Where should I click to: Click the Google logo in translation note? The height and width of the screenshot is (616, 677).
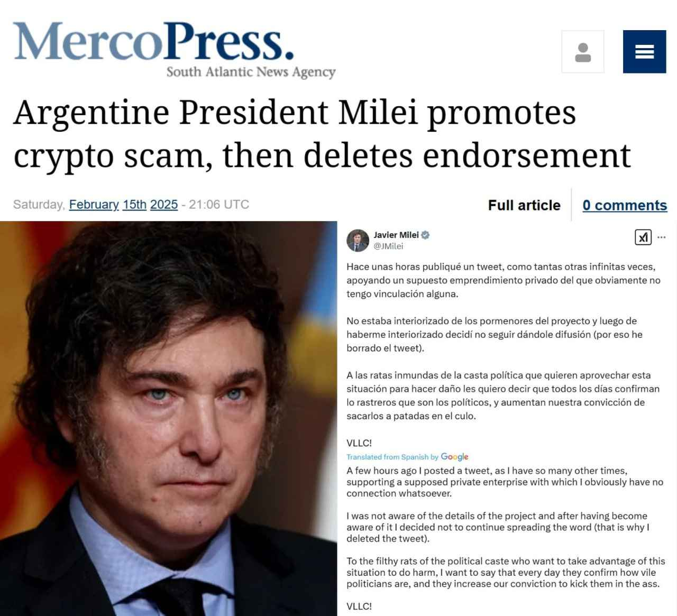[x=454, y=457]
